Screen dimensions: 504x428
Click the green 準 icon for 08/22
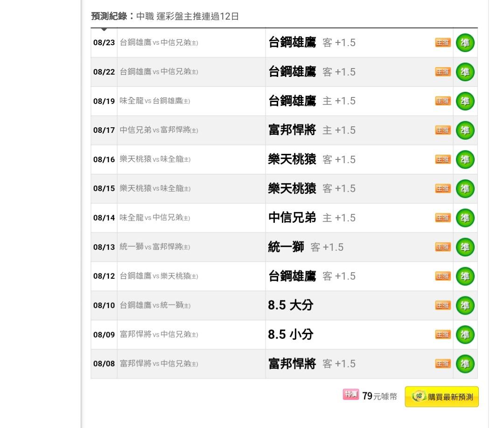465,72
